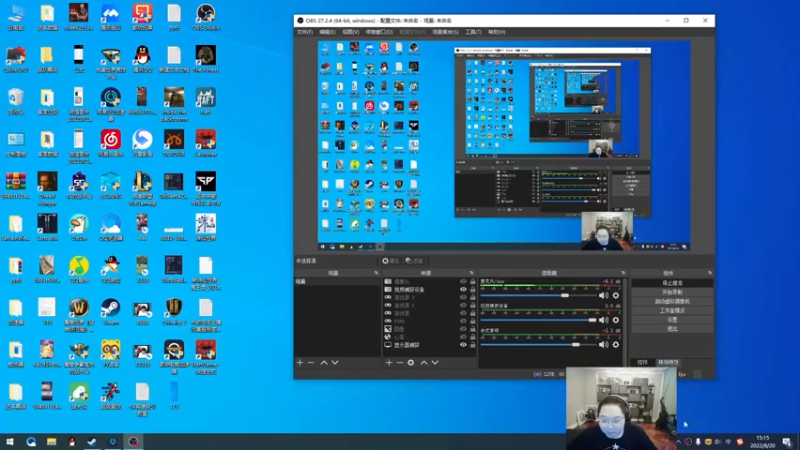Open audio settings gear for 台式音响 channel
The image size is (800, 450).
tap(616, 344)
